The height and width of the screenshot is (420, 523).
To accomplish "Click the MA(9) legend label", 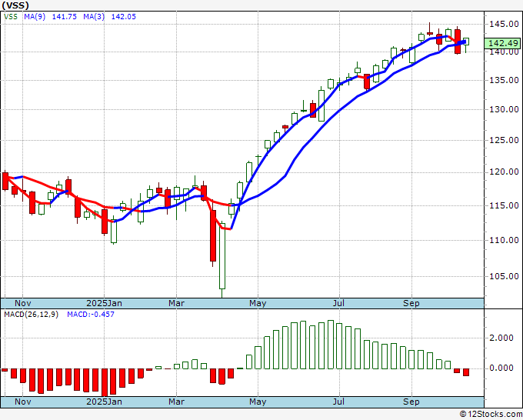I will point(35,17).
